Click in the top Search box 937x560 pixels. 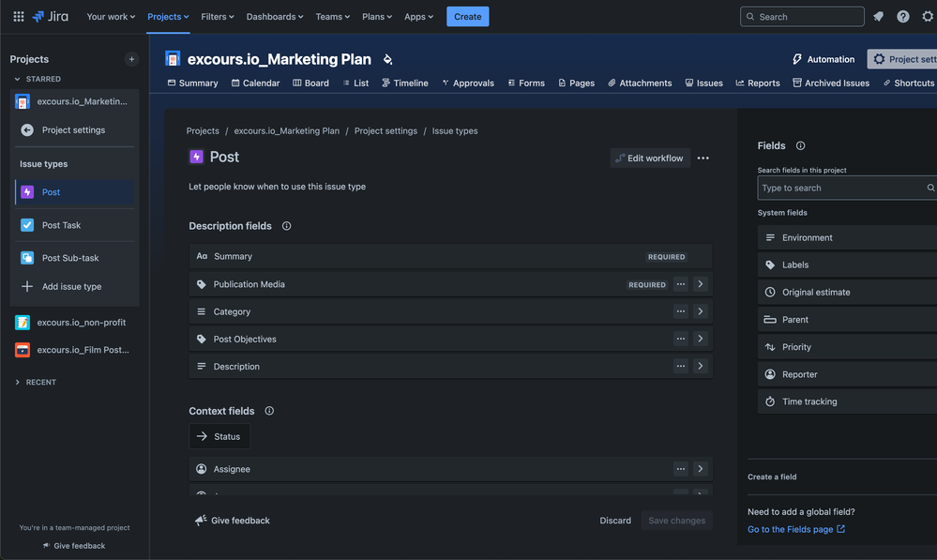[802, 17]
